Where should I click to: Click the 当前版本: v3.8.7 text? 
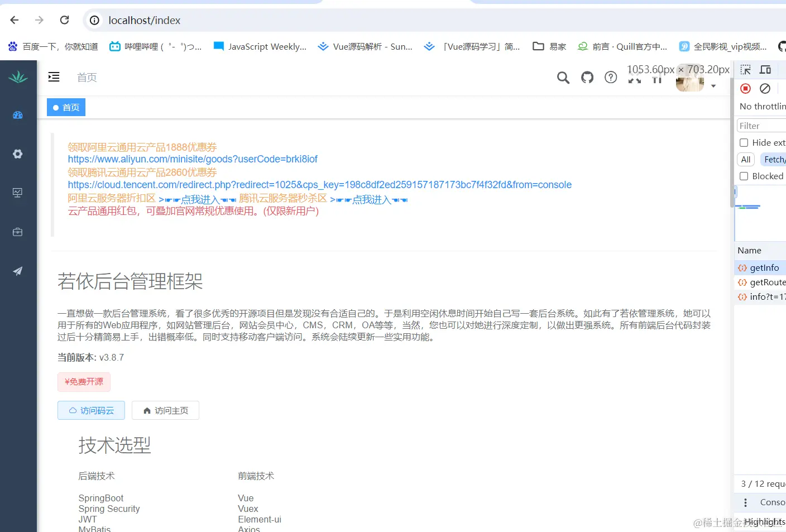(x=91, y=357)
